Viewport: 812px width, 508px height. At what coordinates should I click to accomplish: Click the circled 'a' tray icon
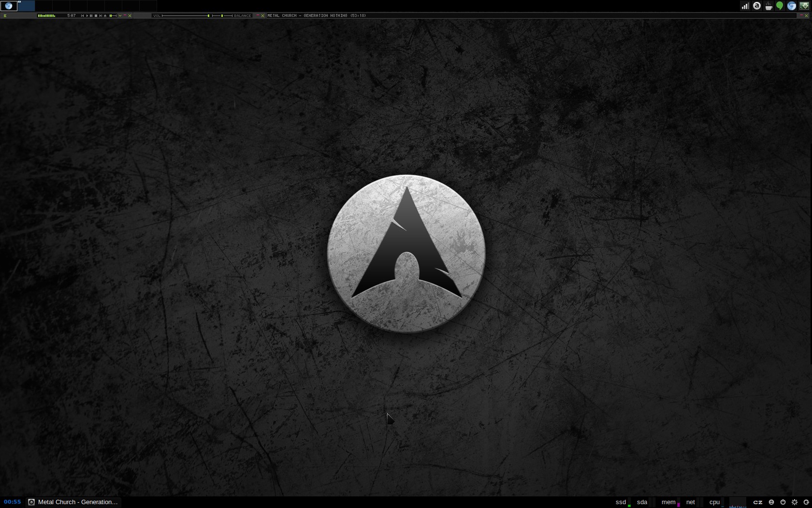pyautogui.click(x=757, y=6)
